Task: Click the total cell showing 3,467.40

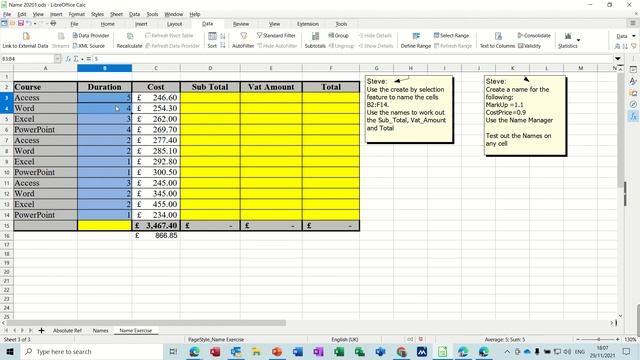Action: [156, 225]
